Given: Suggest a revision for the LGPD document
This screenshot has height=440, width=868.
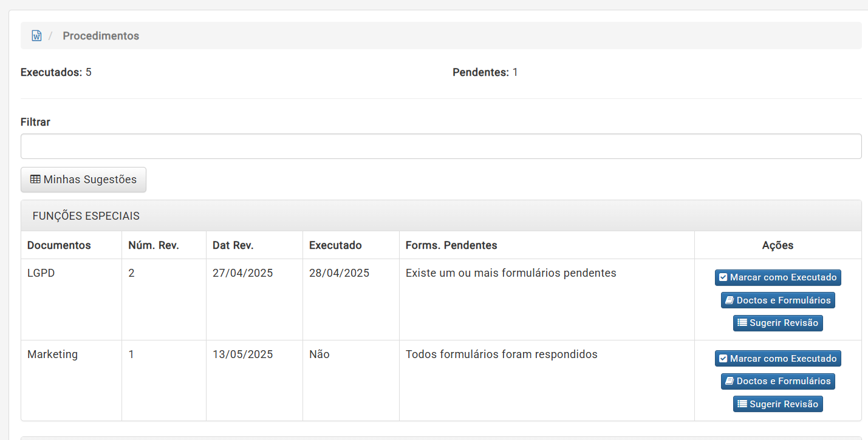Looking at the screenshot, I should point(777,322).
